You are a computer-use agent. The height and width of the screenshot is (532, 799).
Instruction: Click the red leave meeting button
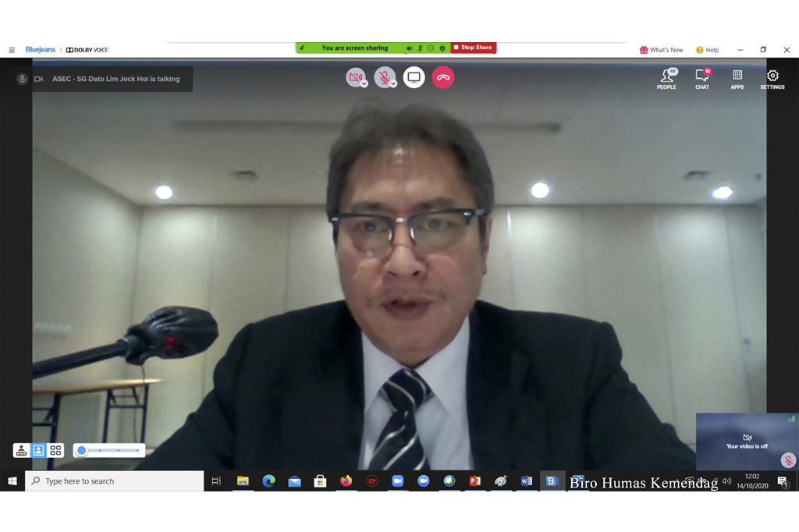click(443, 77)
